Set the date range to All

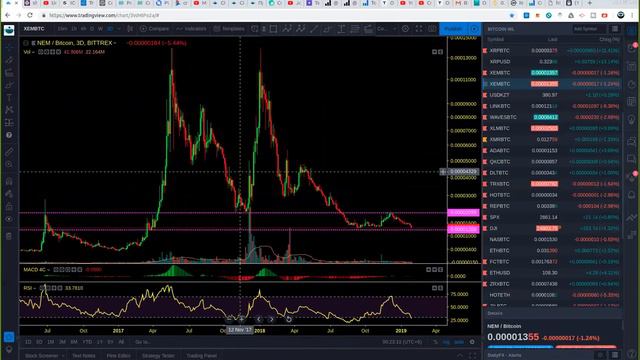(121, 342)
